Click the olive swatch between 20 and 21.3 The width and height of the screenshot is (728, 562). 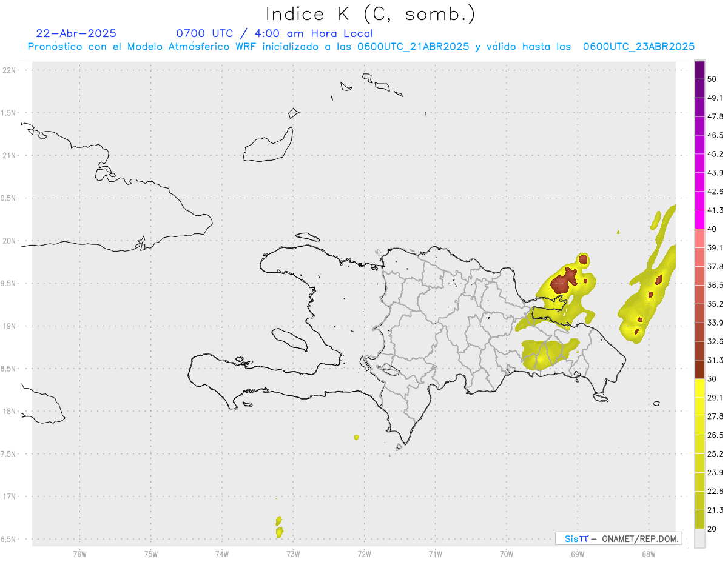tap(700, 520)
